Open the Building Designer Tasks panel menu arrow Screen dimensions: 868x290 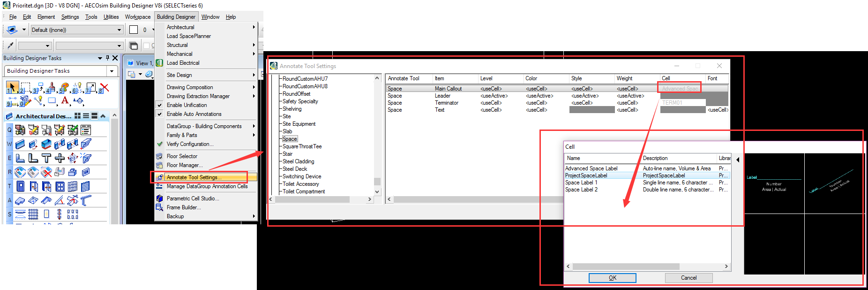100,58
